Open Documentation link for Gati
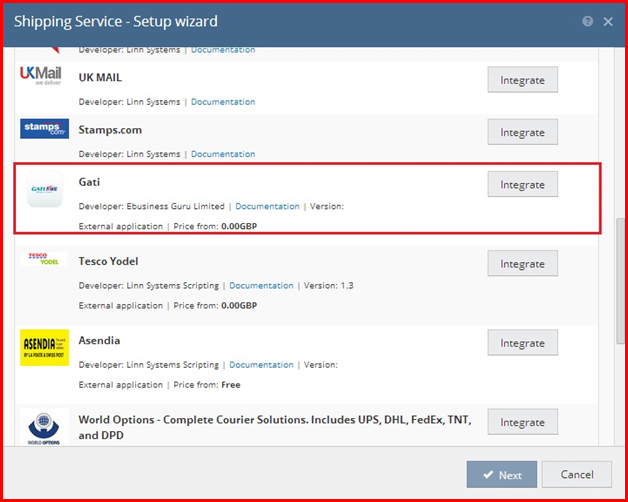Screen dimensions: 628x502 pyautogui.click(x=267, y=206)
